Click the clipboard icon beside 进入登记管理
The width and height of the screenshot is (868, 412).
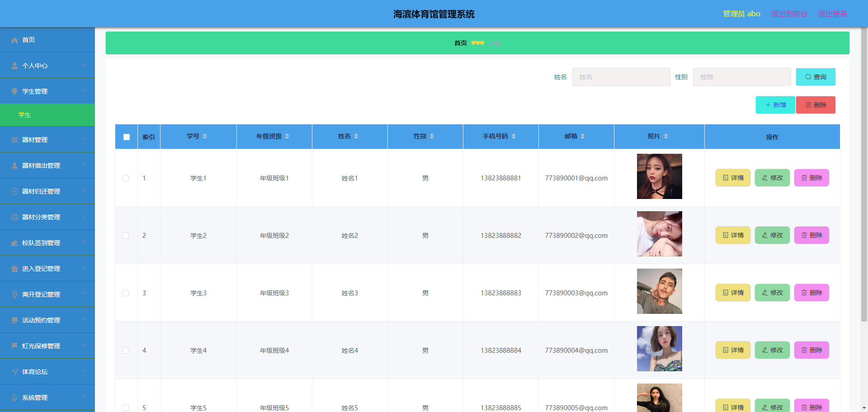point(14,269)
